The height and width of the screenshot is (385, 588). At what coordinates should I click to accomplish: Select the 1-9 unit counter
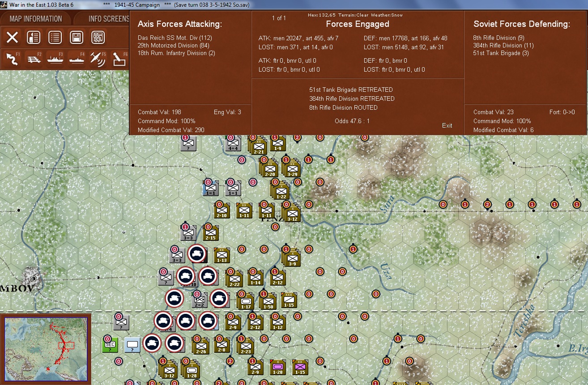[277, 144]
